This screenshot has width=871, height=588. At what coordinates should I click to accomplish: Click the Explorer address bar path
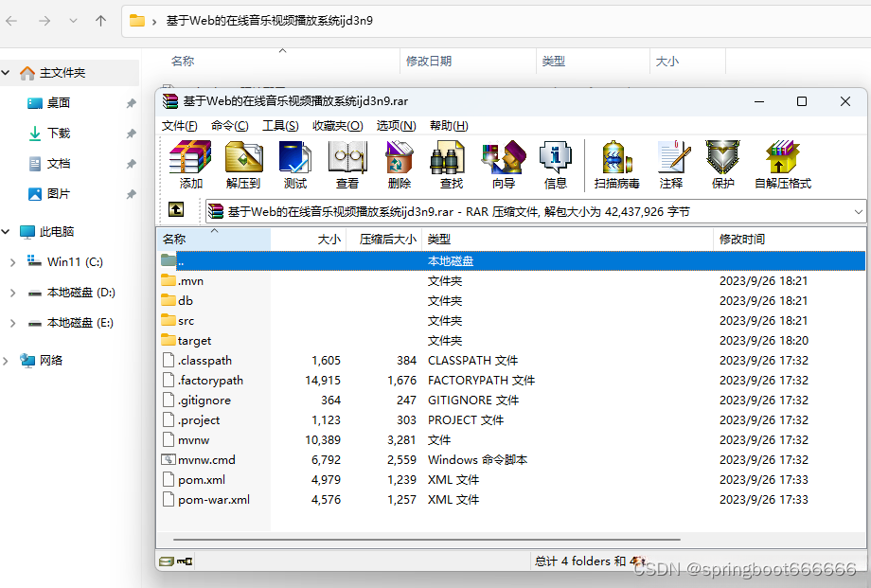[270, 21]
